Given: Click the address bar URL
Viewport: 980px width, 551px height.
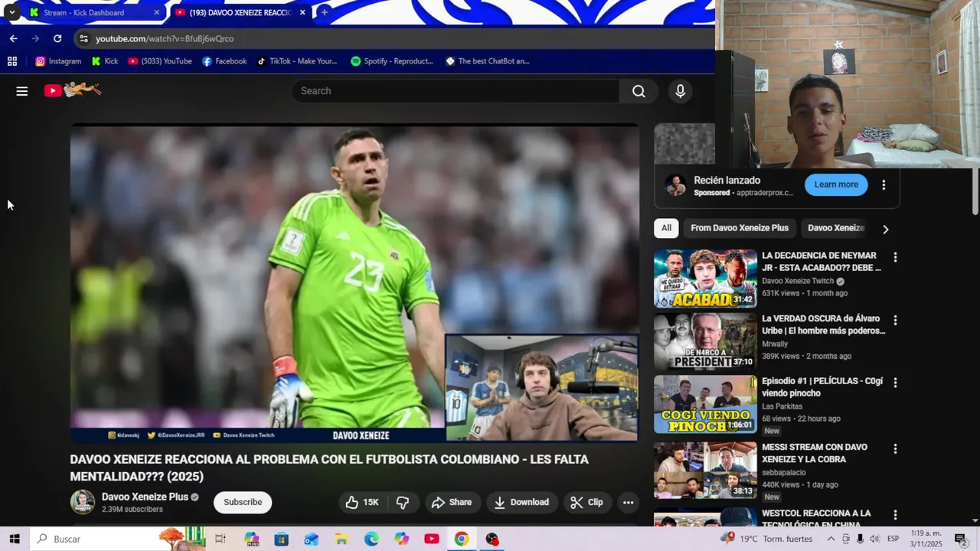Looking at the screenshot, I should [x=165, y=38].
